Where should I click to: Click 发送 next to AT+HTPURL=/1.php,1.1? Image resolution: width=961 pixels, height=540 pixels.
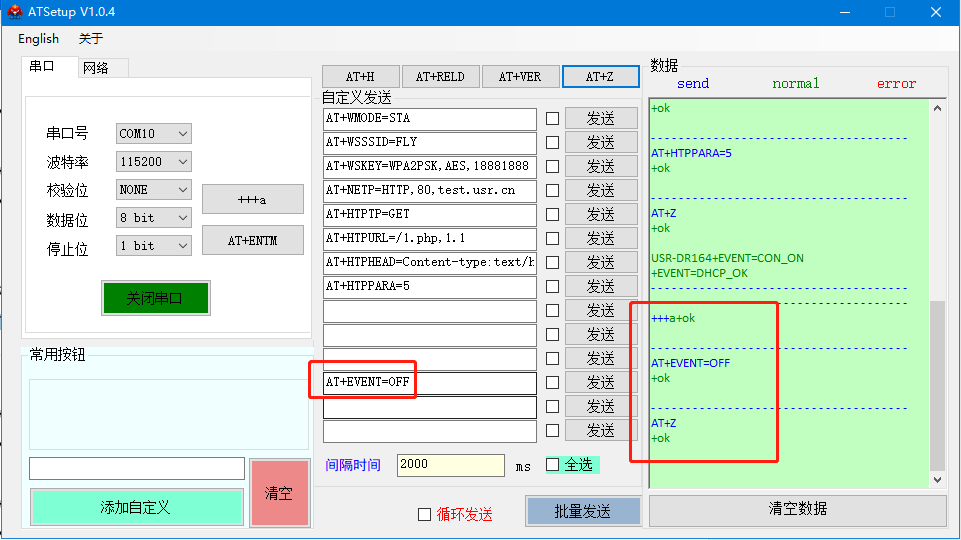tap(600, 238)
